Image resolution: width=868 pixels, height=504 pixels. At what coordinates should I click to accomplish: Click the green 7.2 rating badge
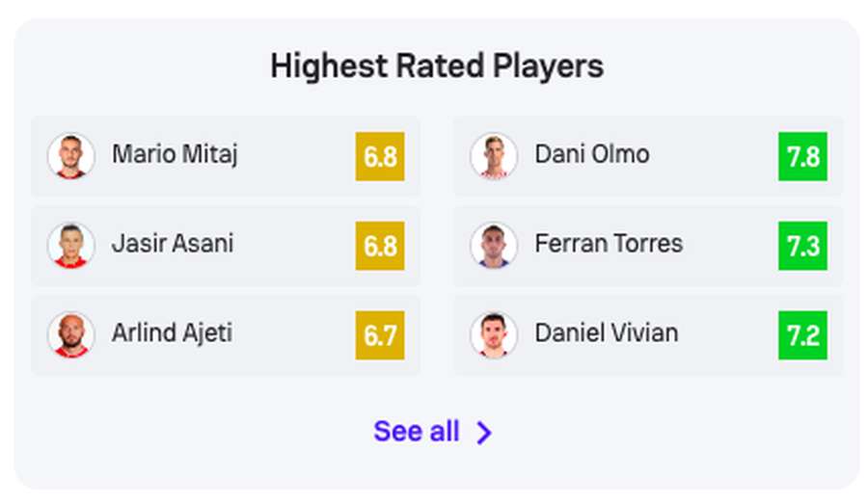pos(802,335)
